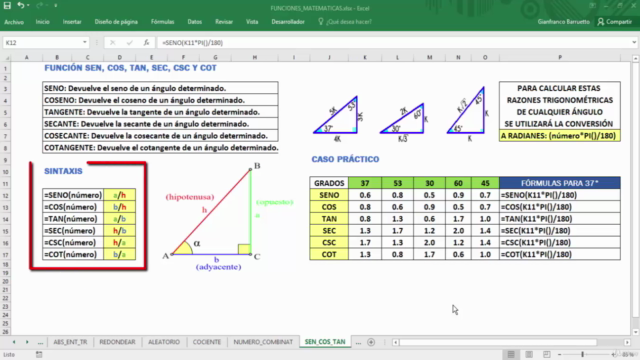
Task: Open the Vista ribbon tab
Action: tap(252, 22)
